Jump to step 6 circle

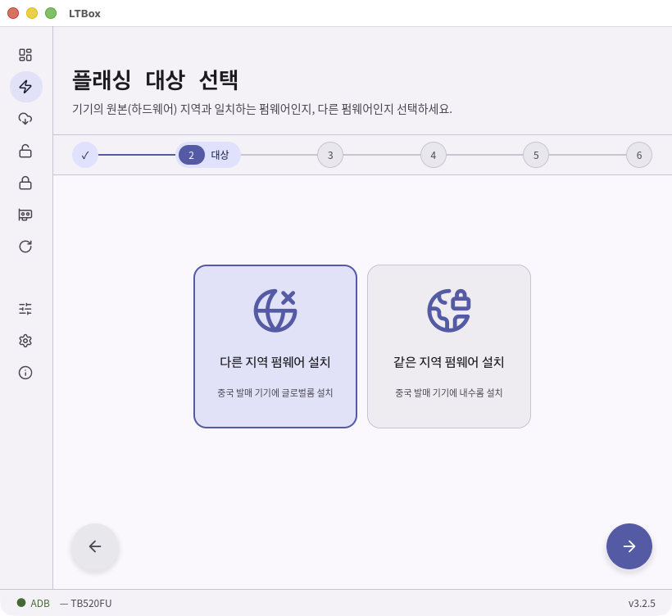(x=639, y=155)
